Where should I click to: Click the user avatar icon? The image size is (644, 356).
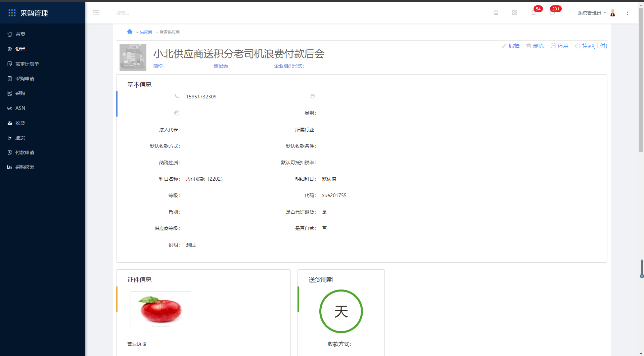[613, 13]
